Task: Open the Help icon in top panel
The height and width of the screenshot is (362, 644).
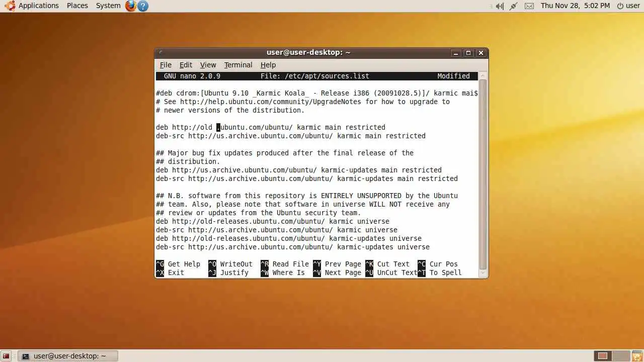Action: pyautogui.click(x=143, y=6)
